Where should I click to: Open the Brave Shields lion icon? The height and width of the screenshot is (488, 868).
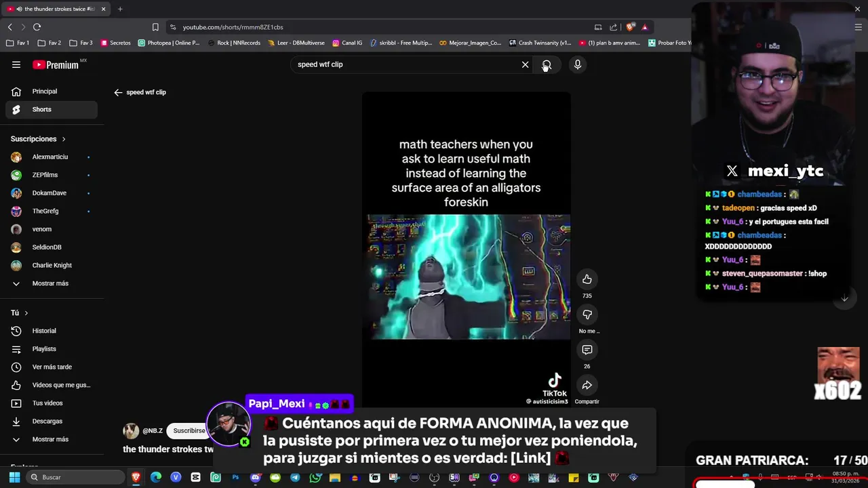[x=630, y=27]
